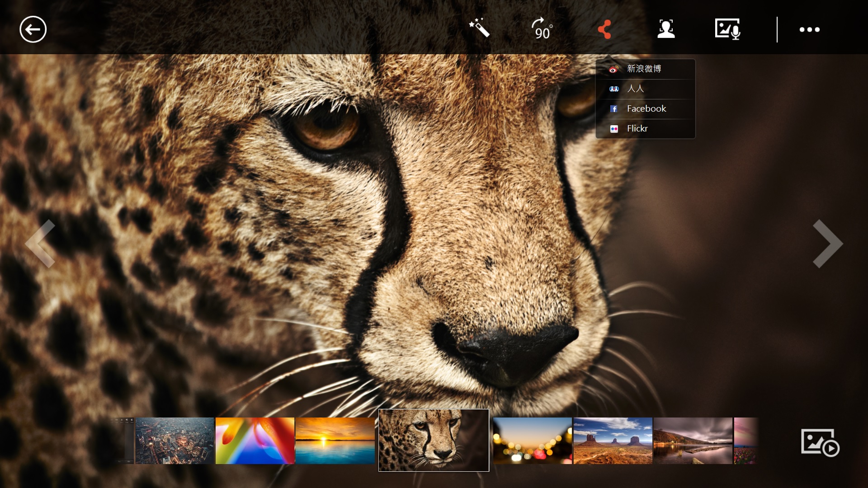Start slideshow with photo-play icon
The width and height of the screenshot is (868, 488).
coord(820,443)
